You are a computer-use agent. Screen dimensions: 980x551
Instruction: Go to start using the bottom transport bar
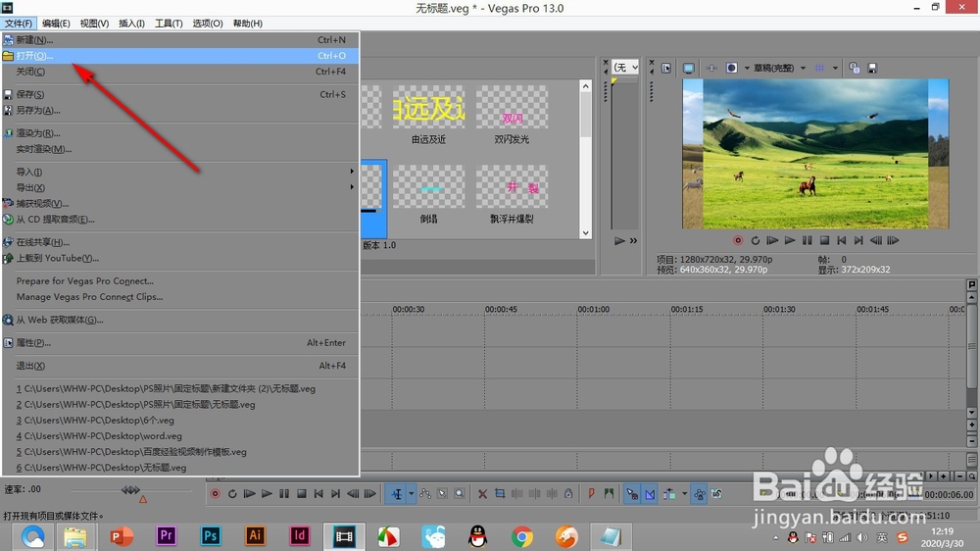318,494
